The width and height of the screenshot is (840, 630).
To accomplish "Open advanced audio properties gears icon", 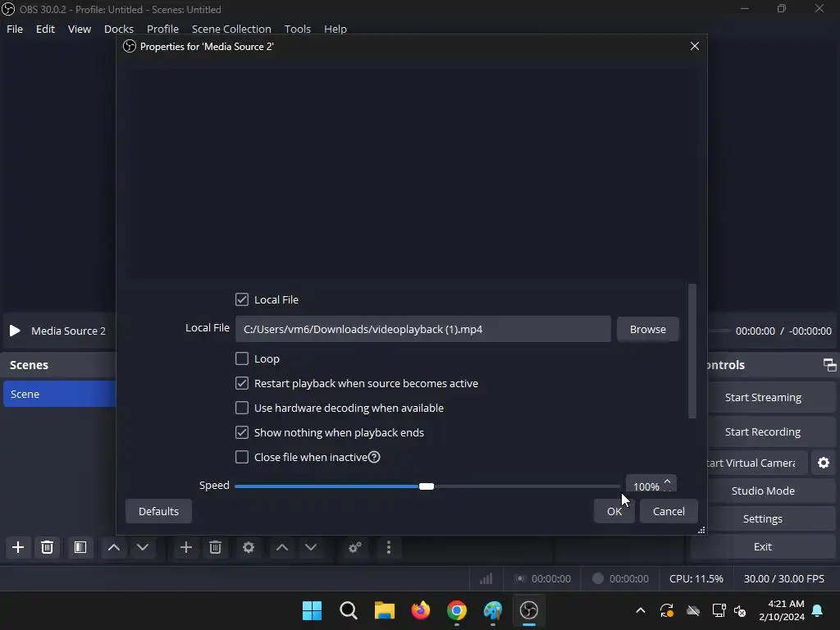I will coord(354,547).
